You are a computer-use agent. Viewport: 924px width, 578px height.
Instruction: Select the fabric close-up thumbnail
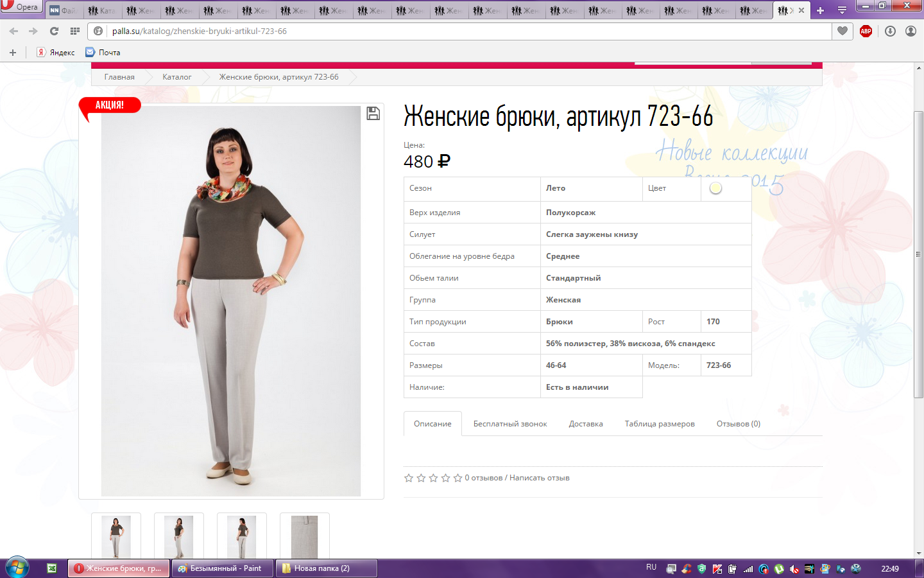[x=305, y=536]
